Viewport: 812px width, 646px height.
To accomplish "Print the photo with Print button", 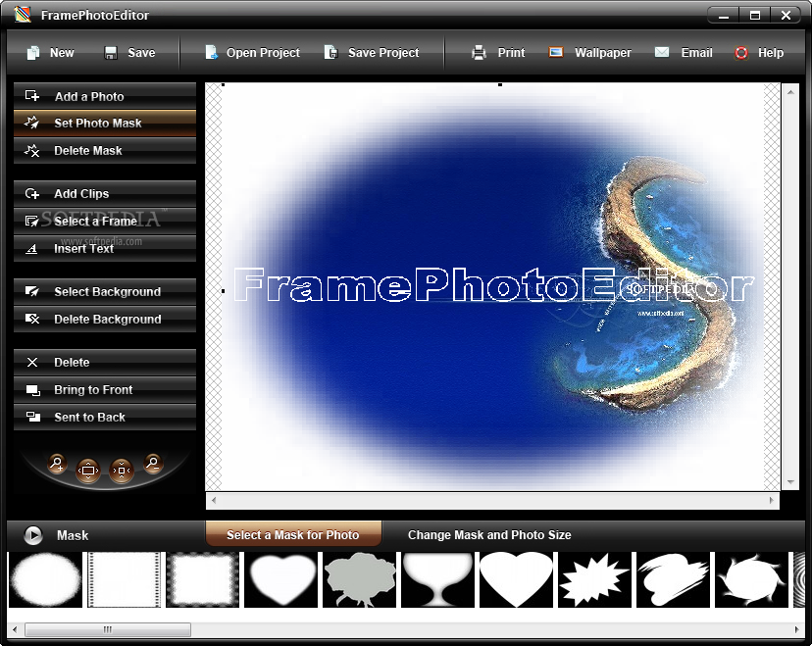I will tap(498, 53).
